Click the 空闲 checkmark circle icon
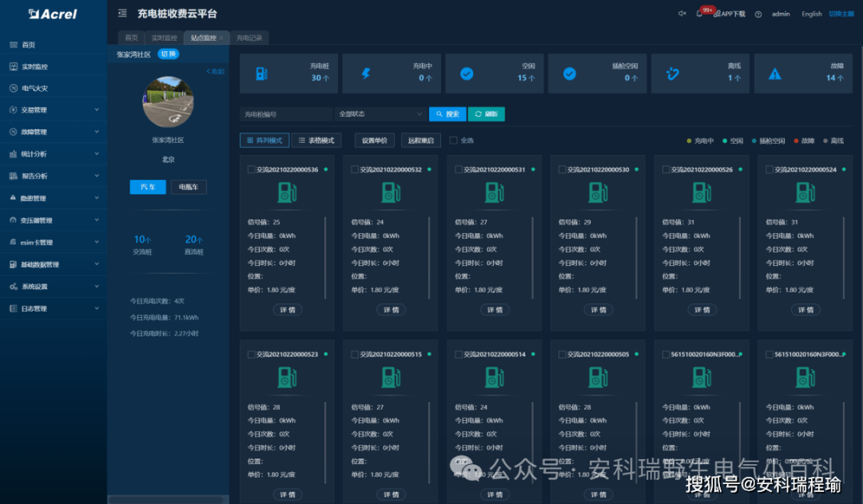Screen dimensions: 863x504 pos(467,73)
